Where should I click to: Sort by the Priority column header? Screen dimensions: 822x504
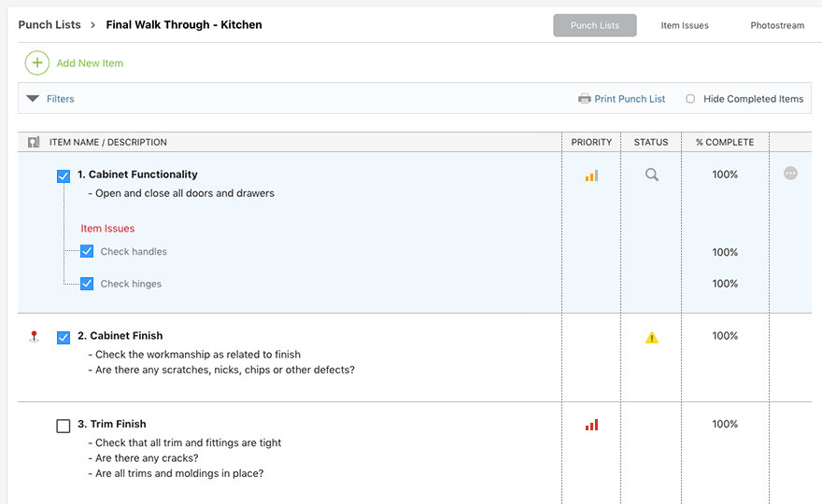tap(591, 143)
